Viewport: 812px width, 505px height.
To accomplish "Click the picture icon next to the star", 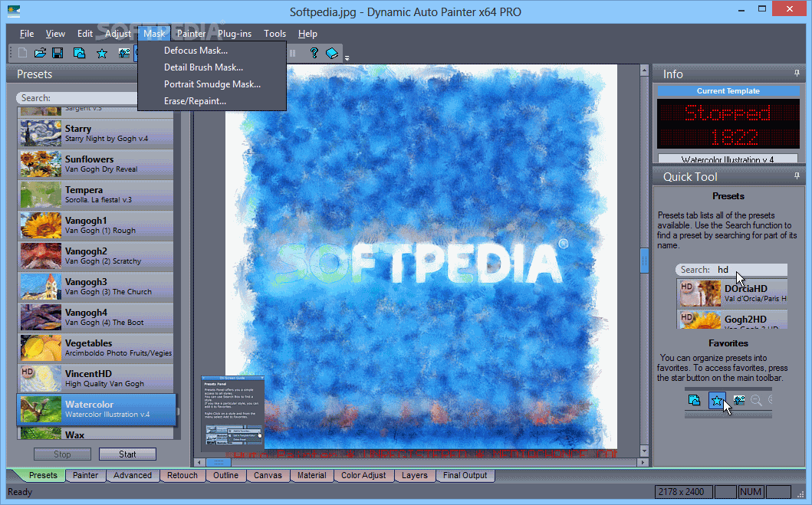I will [123, 53].
